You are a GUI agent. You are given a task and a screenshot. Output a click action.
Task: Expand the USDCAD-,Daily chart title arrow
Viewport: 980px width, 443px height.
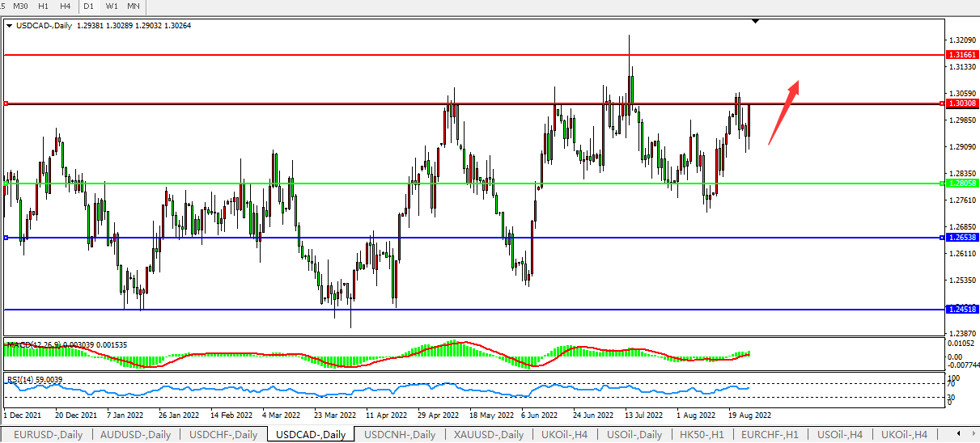9,26
